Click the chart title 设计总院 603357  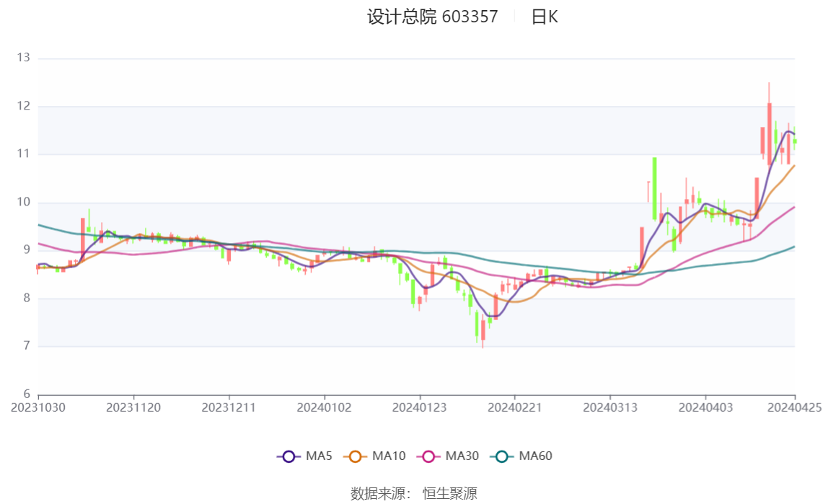coord(433,17)
